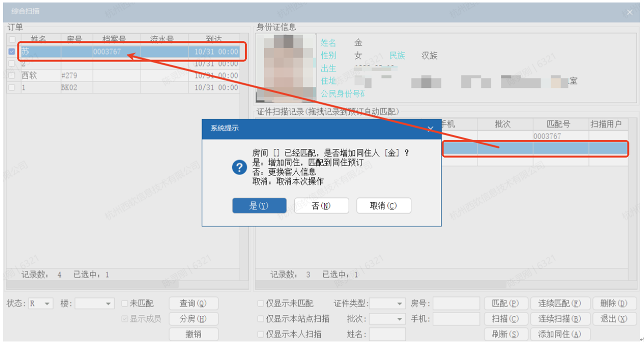Open the 证件类型 dropdown
644x342 pixels.
[x=387, y=303]
